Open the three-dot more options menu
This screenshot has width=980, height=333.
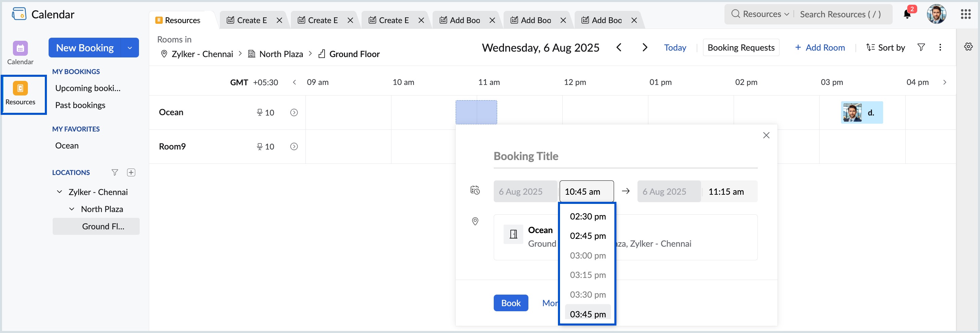pyautogui.click(x=940, y=47)
